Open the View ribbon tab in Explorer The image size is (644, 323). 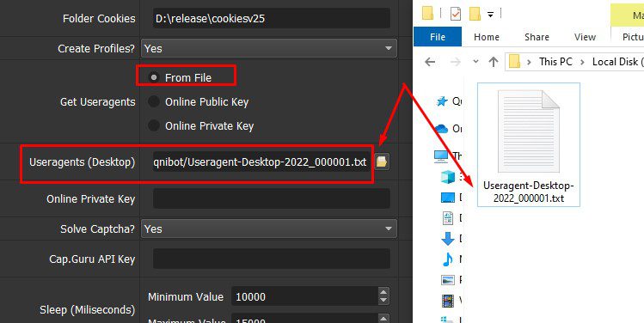585,37
